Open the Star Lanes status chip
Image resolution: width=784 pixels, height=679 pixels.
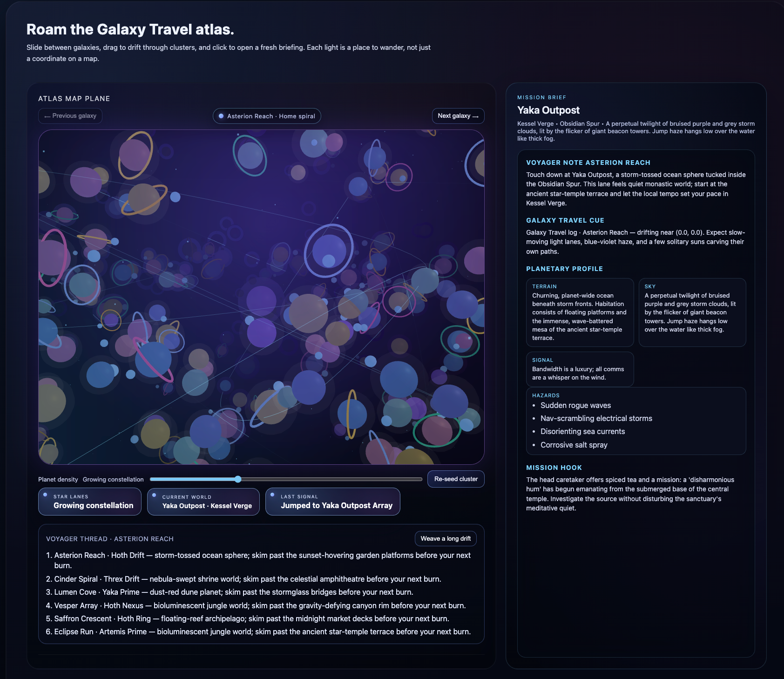pos(89,502)
